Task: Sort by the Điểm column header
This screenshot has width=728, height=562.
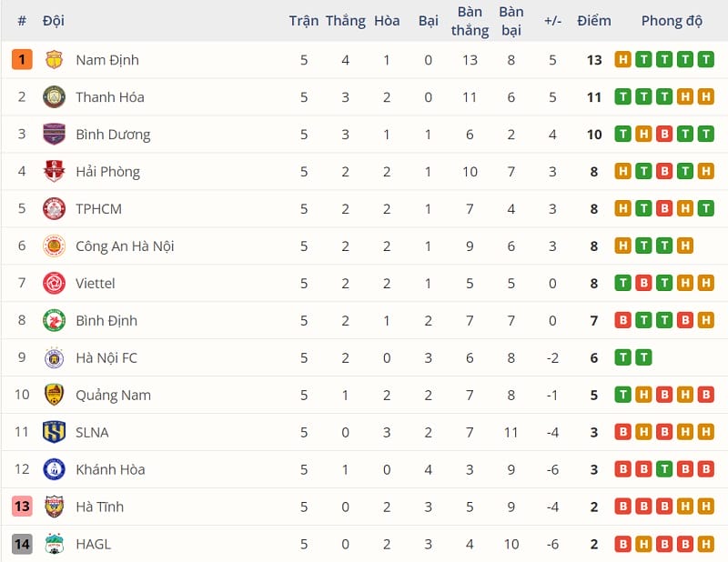Action: (594, 21)
